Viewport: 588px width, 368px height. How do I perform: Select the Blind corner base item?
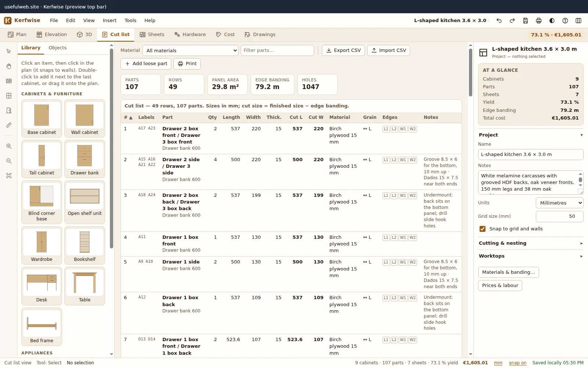(42, 202)
